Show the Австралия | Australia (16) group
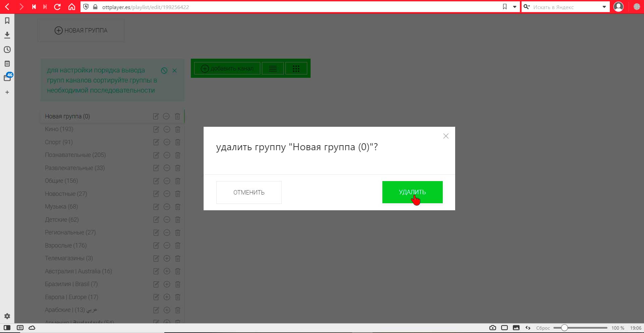The width and height of the screenshot is (644, 333). (167, 271)
